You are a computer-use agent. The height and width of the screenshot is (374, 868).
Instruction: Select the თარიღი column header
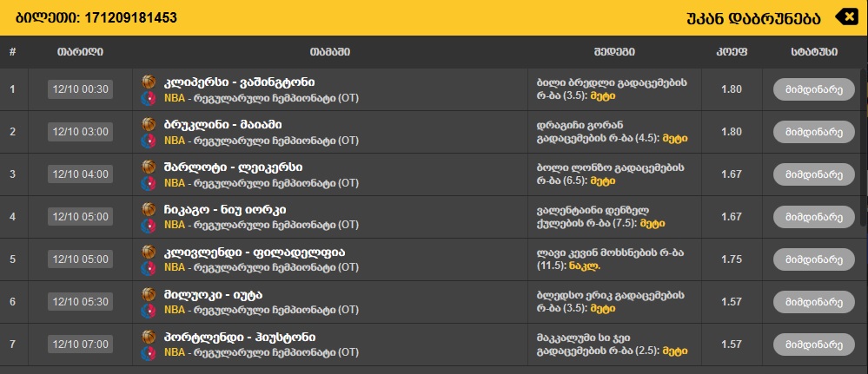[80, 52]
